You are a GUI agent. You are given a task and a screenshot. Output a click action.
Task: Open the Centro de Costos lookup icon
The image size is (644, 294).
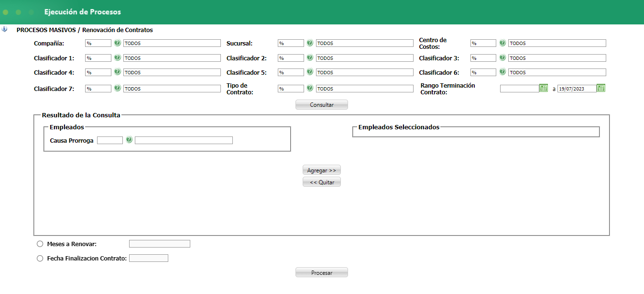click(502, 43)
